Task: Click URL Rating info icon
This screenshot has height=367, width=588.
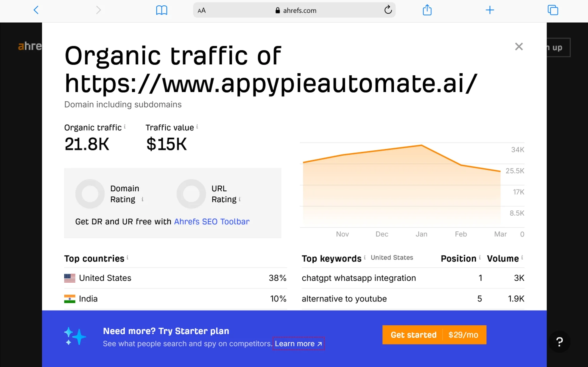Action: click(x=240, y=199)
